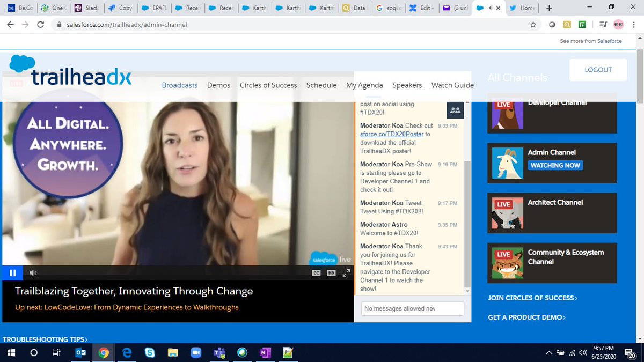The image size is (644, 362).
Task: Open the Demos menu item
Action: coord(218,85)
